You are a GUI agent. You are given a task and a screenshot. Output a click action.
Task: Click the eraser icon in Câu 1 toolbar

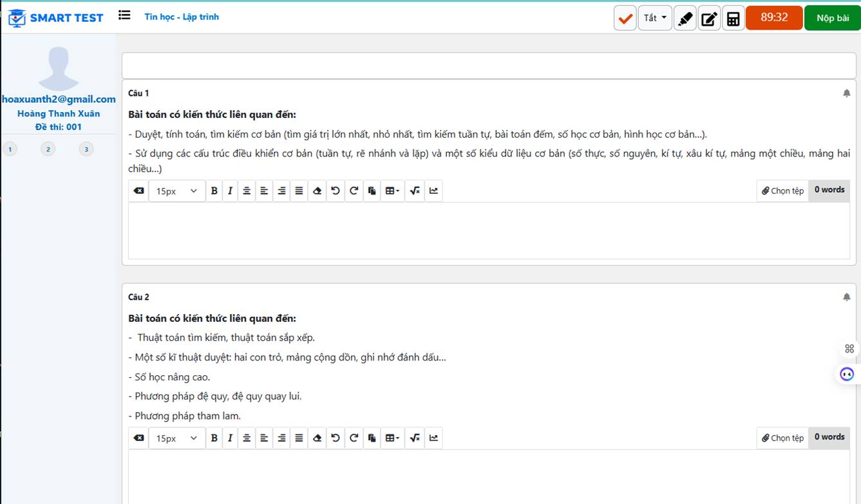[x=317, y=191]
